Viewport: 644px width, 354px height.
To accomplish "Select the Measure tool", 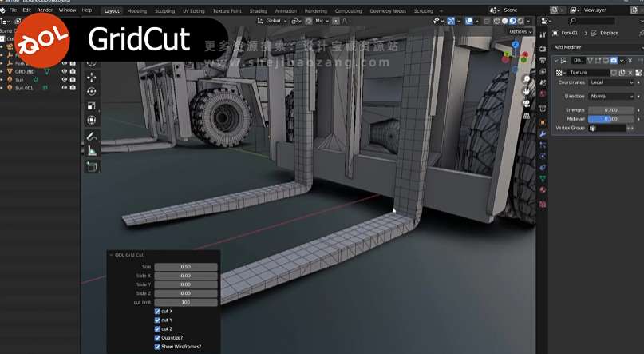I will (92, 151).
